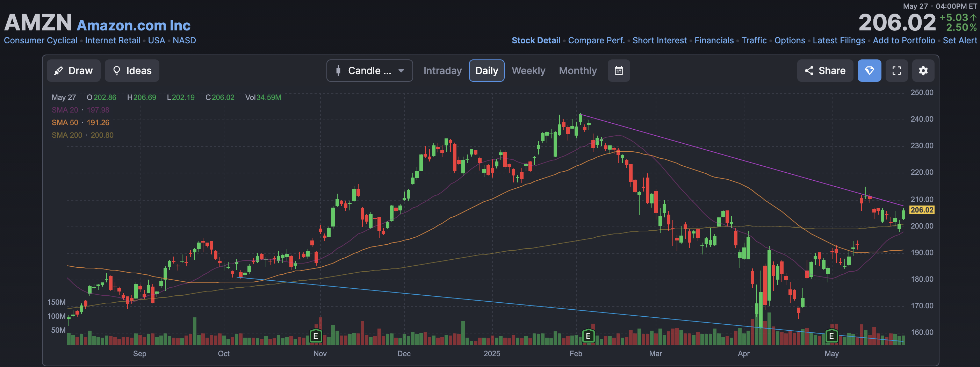Viewport: 980px width, 367px height.
Task: Select the SMA 20 indicator label
Action: tap(65, 110)
